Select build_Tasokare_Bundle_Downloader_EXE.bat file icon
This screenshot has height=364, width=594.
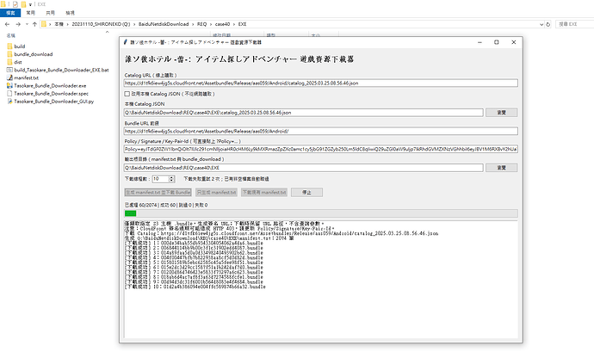click(9, 70)
